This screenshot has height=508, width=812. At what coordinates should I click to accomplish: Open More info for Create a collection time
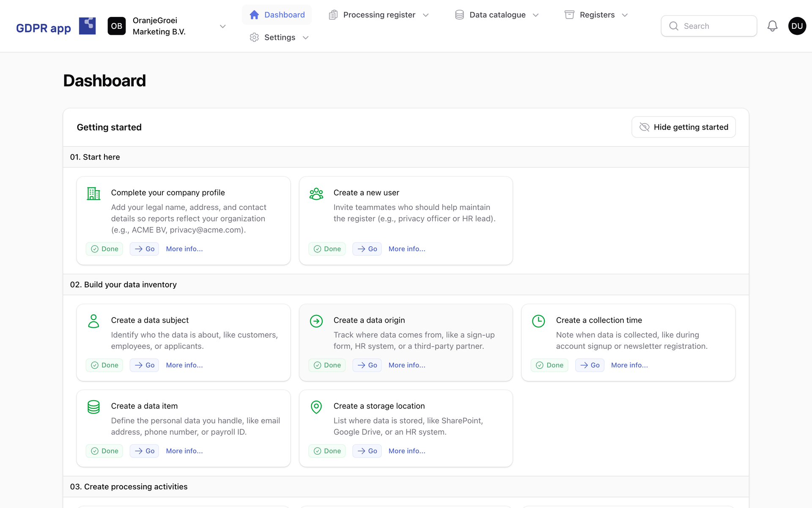pos(629,365)
